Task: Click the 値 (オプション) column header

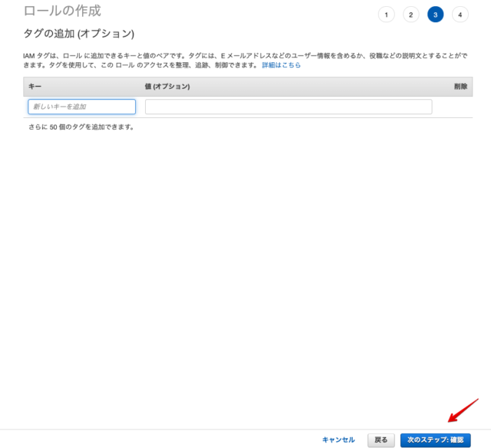Action: (x=167, y=87)
